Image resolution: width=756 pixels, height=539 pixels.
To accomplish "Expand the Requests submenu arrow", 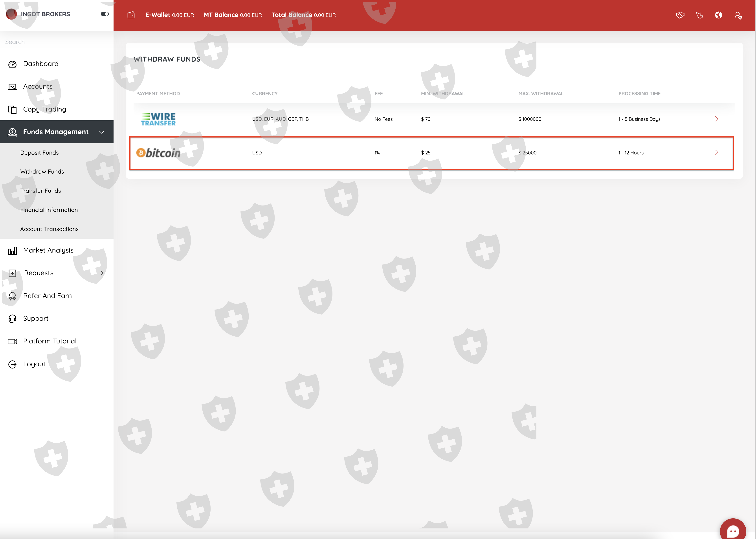I will 102,273.
